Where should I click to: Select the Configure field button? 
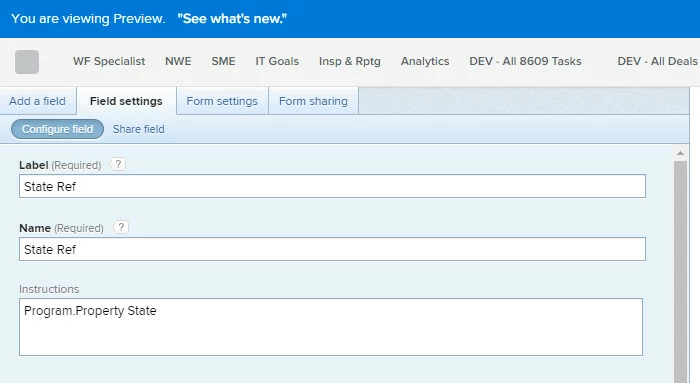pyautogui.click(x=58, y=129)
